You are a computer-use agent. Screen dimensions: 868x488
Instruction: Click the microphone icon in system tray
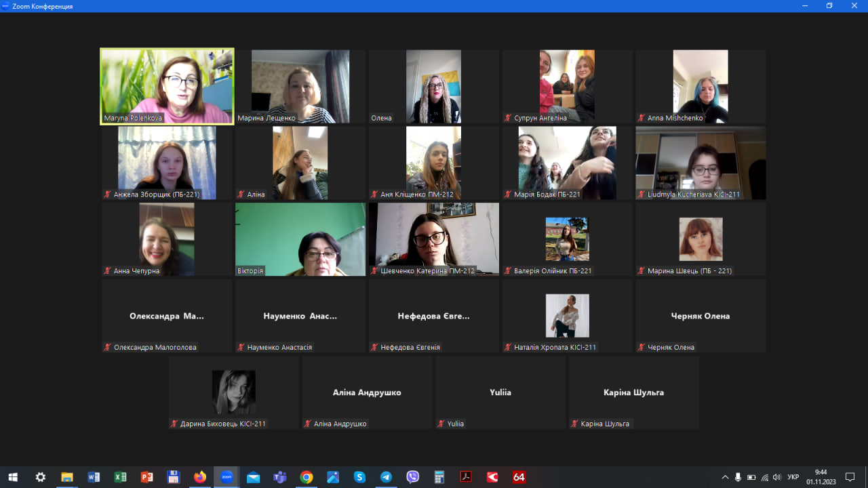(738, 477)
